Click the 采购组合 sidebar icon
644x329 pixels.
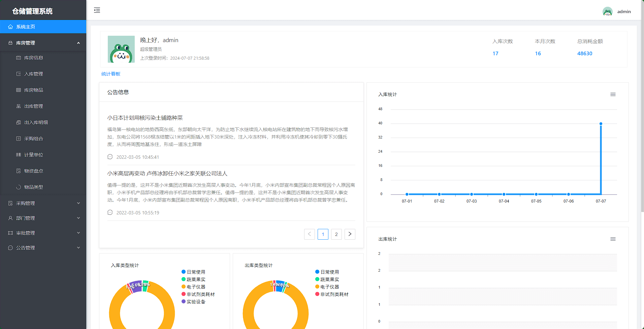(19, 139)
